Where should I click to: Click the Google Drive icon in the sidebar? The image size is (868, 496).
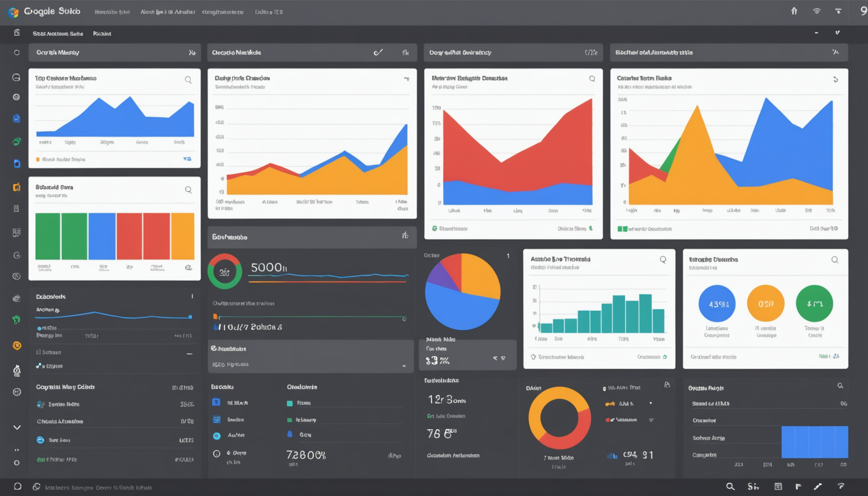[16, 164]
